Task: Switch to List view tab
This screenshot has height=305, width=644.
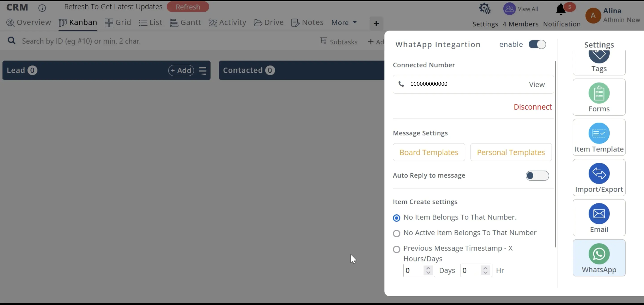Action: [x=150, y=23]
